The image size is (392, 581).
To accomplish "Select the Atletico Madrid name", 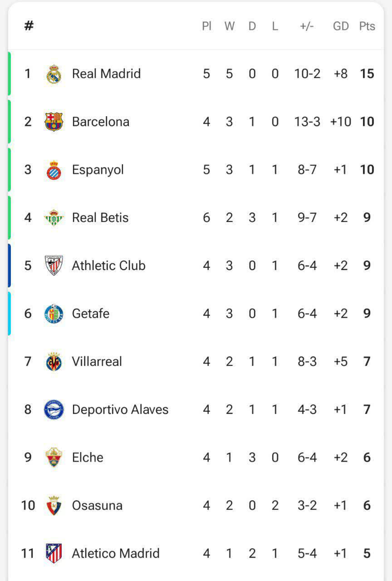I will pyautogui.click(x=116, y=554).
